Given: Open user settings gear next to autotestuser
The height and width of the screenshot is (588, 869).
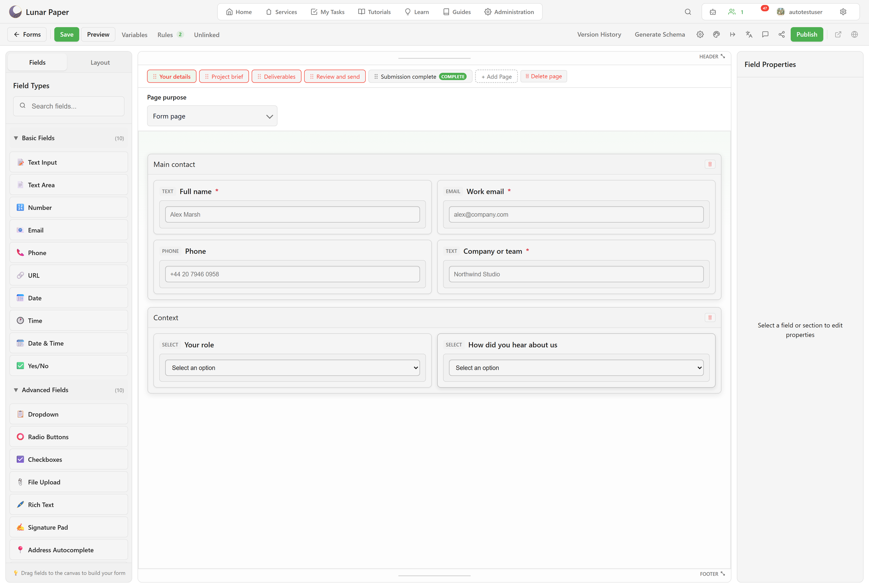Looking at the screenshot, I should [843, 12].
